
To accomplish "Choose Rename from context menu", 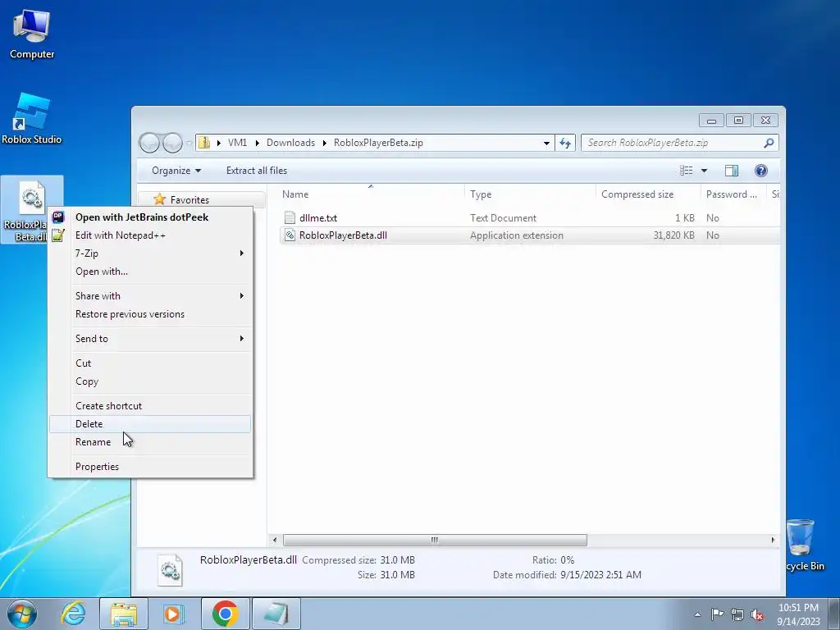I will click(x=150, y=442).
